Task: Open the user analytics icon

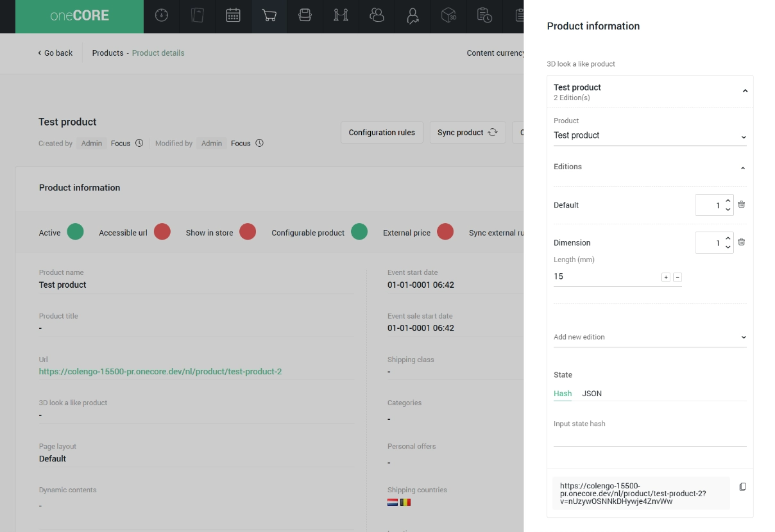Action: [x=413, y=16]
